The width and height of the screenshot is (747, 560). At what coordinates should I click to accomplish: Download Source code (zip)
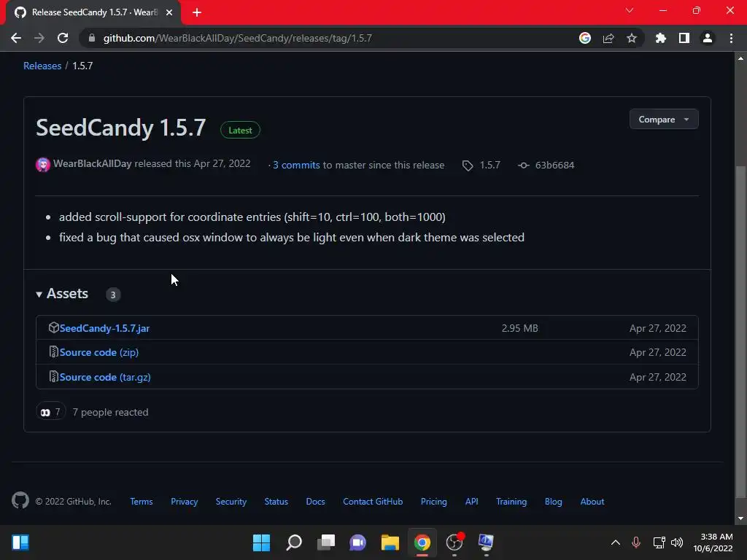[99, 352]
